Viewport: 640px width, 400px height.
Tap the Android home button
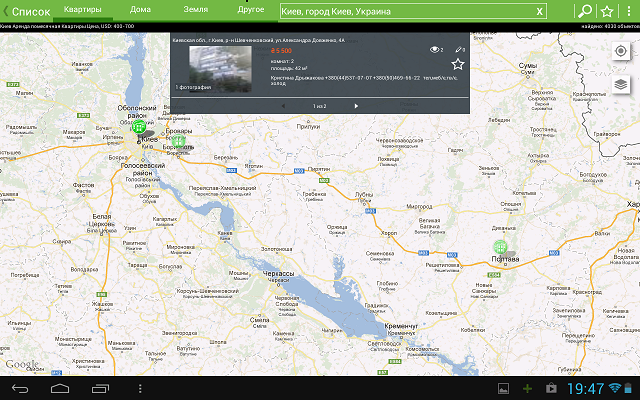click(x=60, y=389)
